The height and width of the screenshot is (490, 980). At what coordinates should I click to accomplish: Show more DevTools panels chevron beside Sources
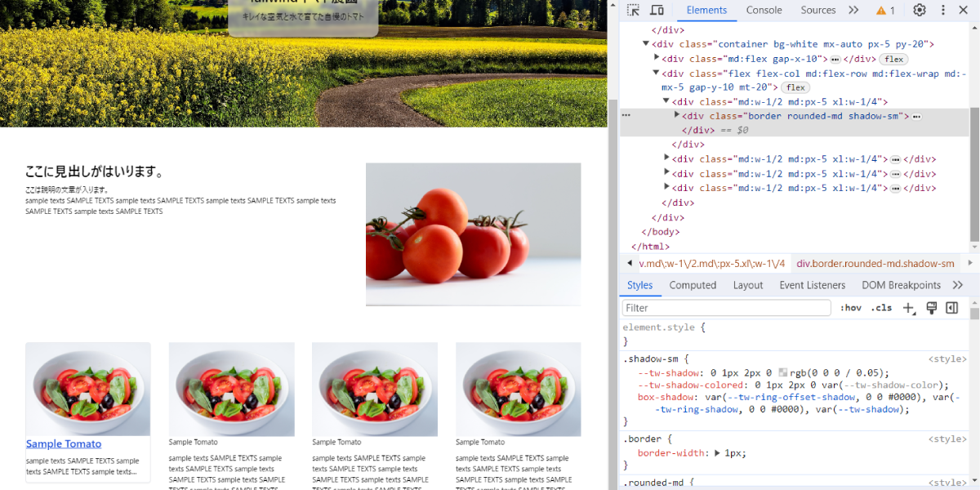point(853,11)
